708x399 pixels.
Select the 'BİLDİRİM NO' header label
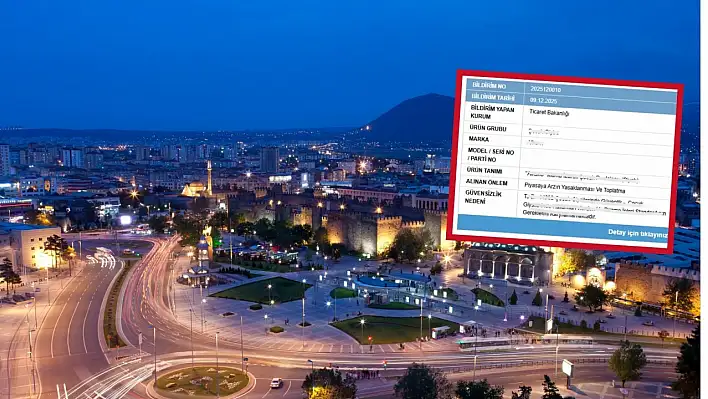tap(489, 85)
